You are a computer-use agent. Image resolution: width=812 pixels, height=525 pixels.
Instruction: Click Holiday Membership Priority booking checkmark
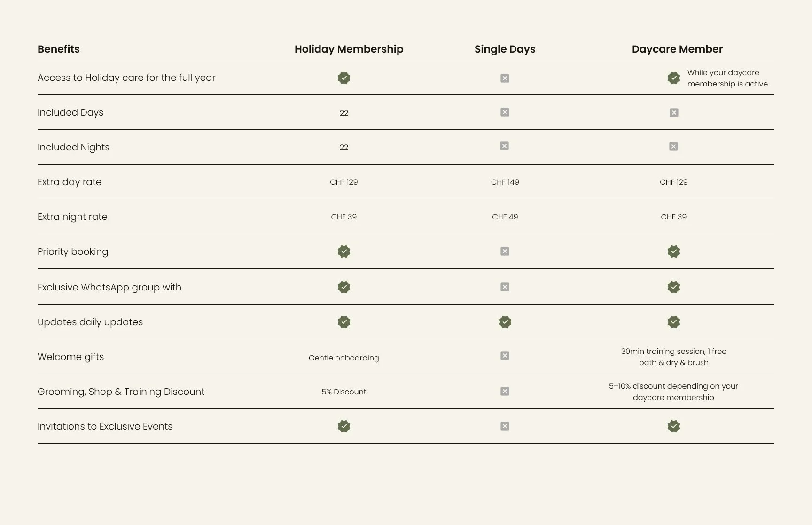(344, 251)
